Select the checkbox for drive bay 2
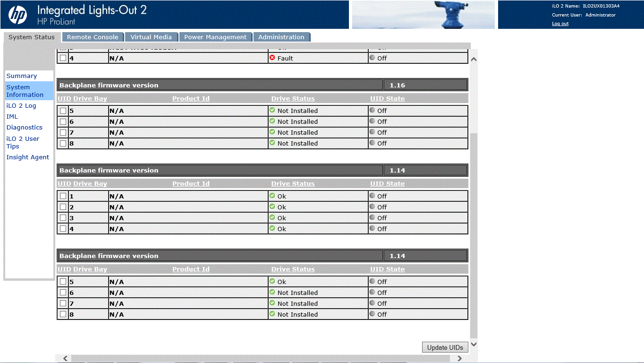 point(63,207)
